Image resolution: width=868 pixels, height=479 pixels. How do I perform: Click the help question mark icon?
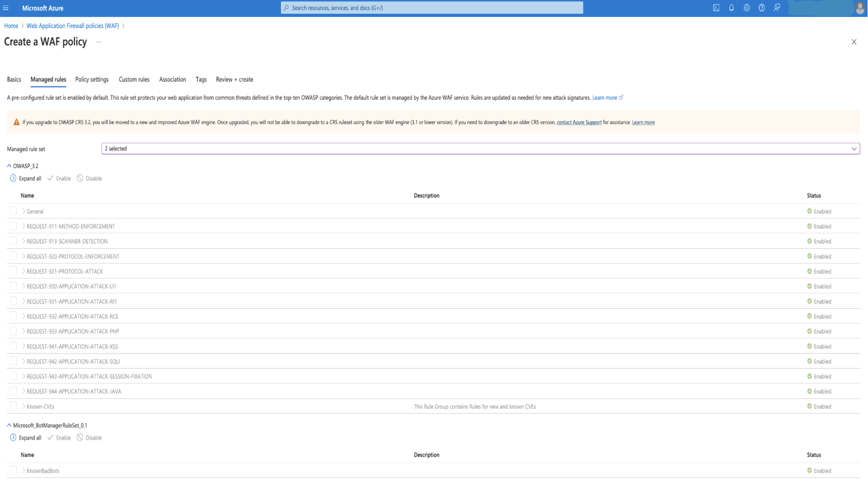[762, 8]
